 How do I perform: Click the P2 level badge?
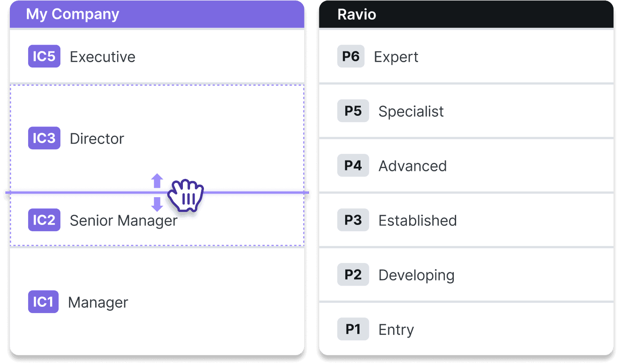(353, 275)
